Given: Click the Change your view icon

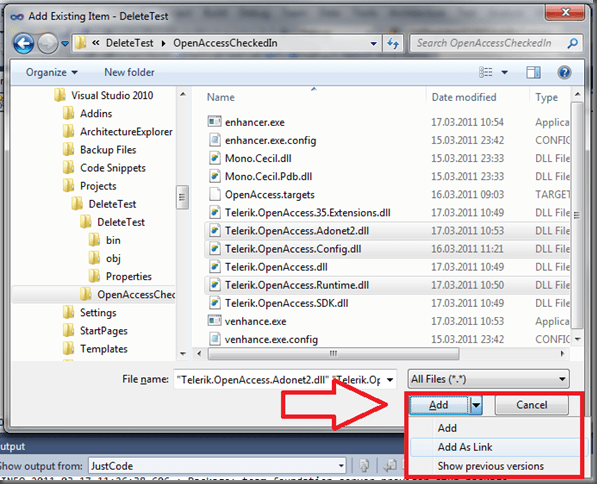Looking at the screenshot, I should pos(485,72).
